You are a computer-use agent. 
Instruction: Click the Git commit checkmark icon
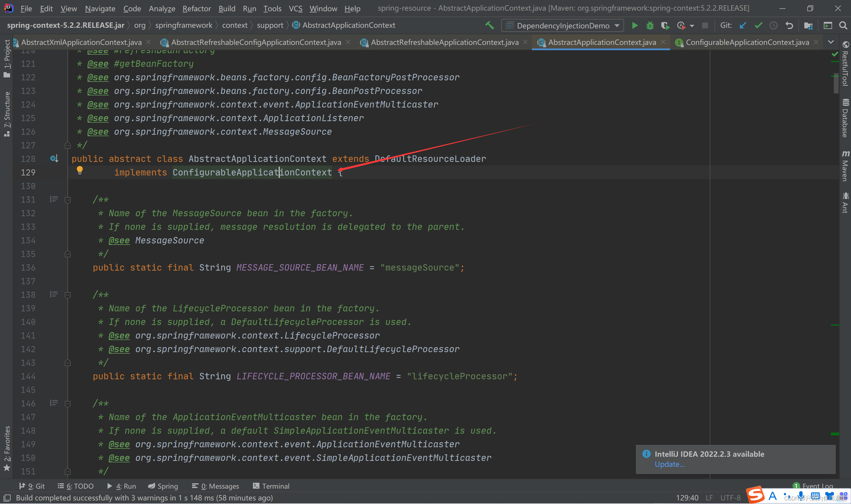[758, 25]
